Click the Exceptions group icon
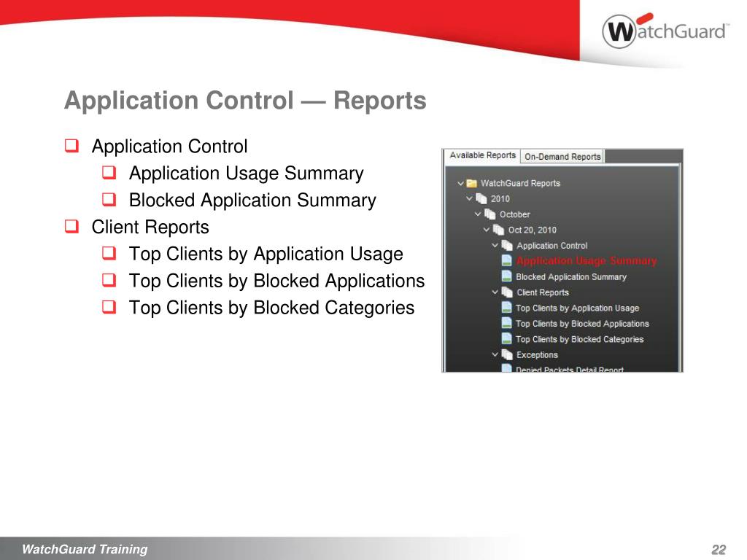Image resolution: width=747 pixels, height=560 pixels. [507, 355]
